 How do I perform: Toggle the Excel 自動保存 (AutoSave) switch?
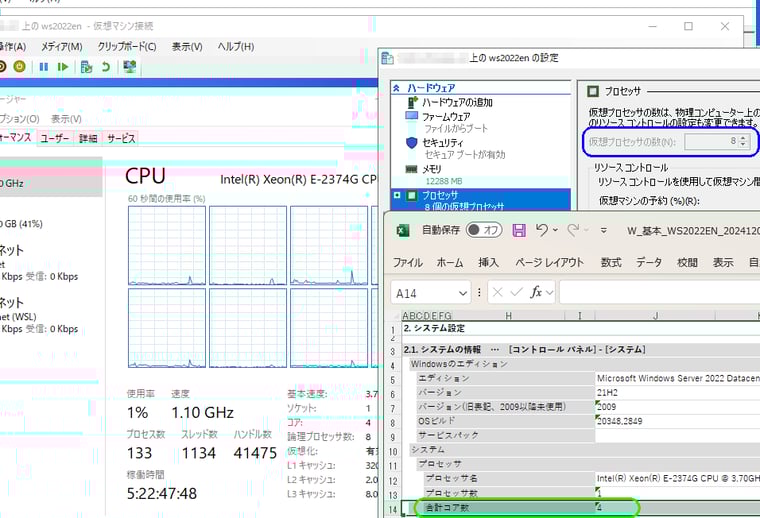coord(484,230)
